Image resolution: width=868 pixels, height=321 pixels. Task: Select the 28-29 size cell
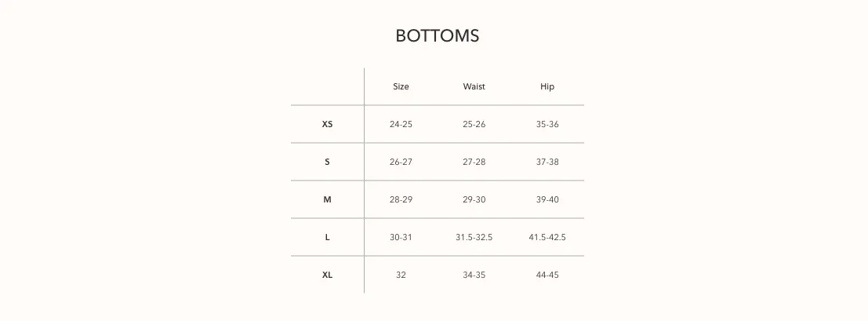tap(401, 199)
